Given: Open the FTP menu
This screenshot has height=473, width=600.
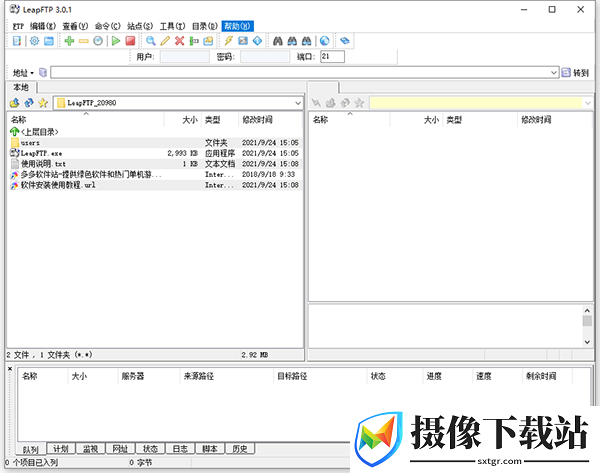Looking at the screenshot, I should pyautogui.click(x=18, y=26).
